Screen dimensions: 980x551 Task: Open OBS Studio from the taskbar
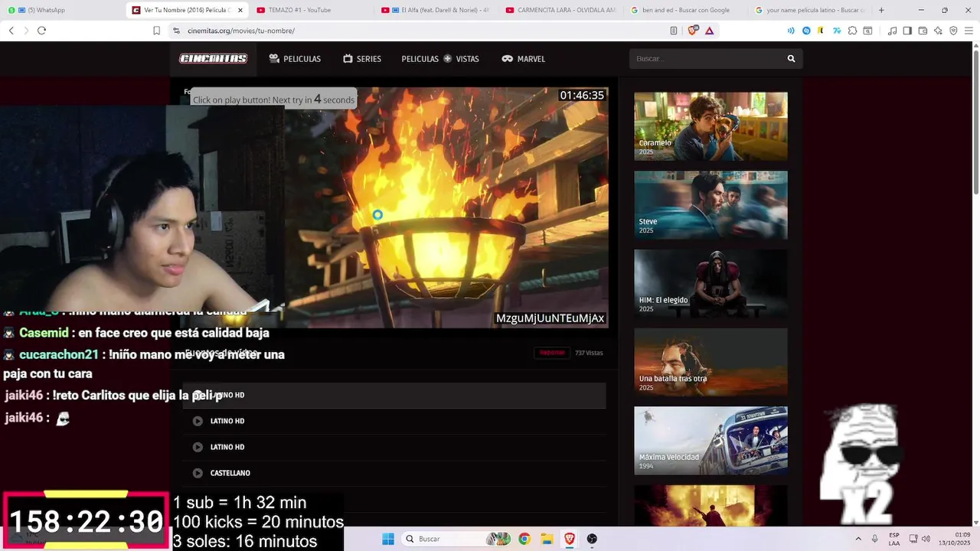click(592, 539)
